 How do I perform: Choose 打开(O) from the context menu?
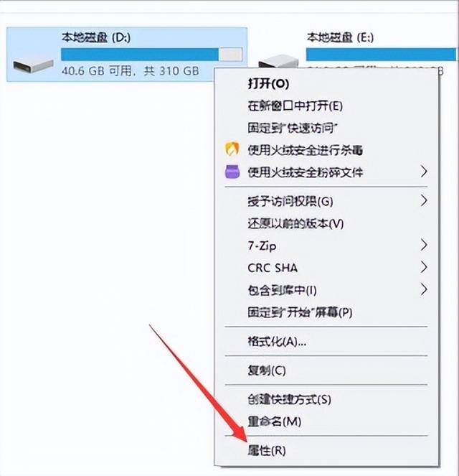click(x=268, y=83)
